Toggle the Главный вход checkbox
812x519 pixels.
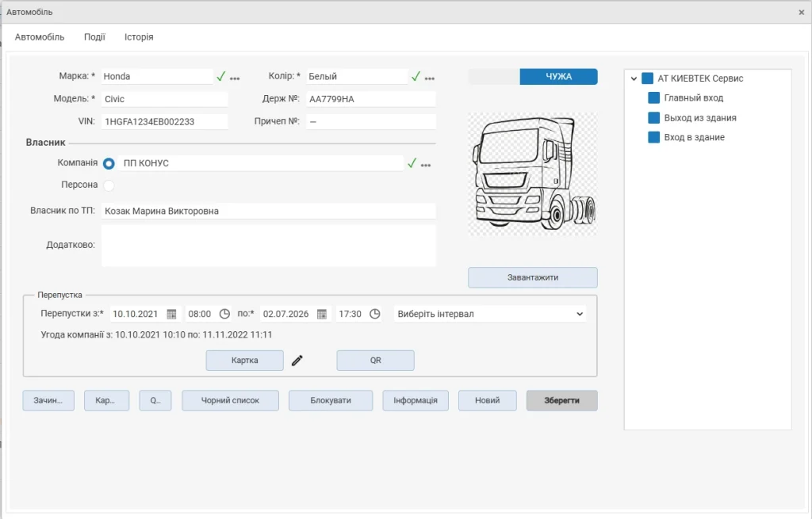pos(653,97)
